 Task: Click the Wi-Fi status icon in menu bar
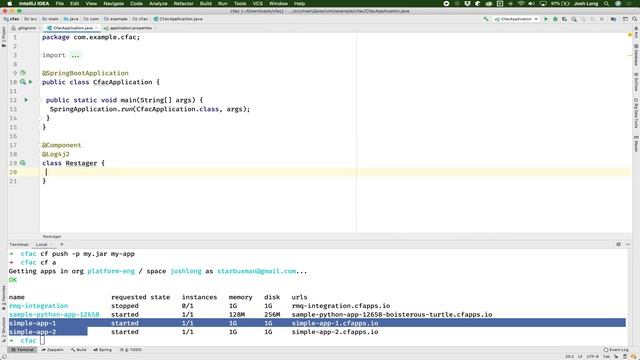(x=521, y=4)
